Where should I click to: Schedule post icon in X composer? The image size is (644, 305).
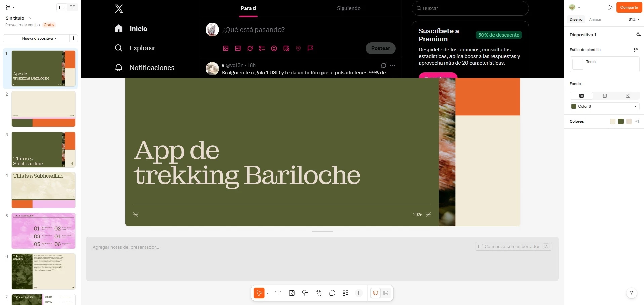pos(286,48)
